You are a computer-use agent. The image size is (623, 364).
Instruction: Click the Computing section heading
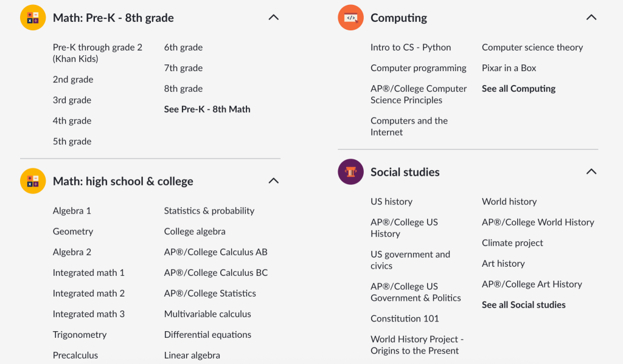[399, 18]
